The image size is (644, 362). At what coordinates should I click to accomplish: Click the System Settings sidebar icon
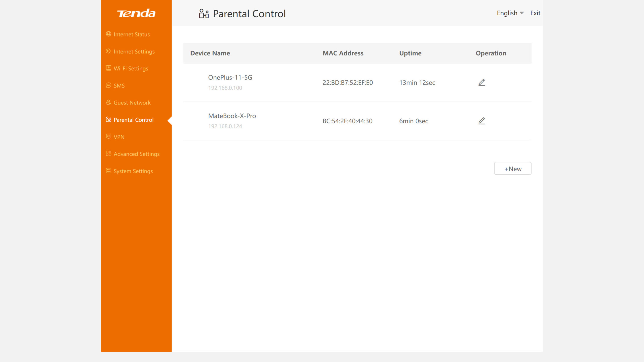pyautogui.click(x=108, y=171)
